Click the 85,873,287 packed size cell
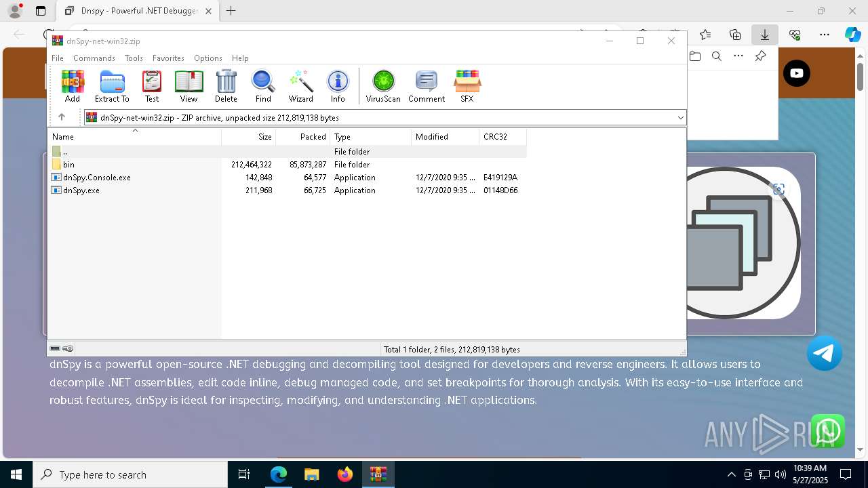868x488 pixels. [308, 165]
